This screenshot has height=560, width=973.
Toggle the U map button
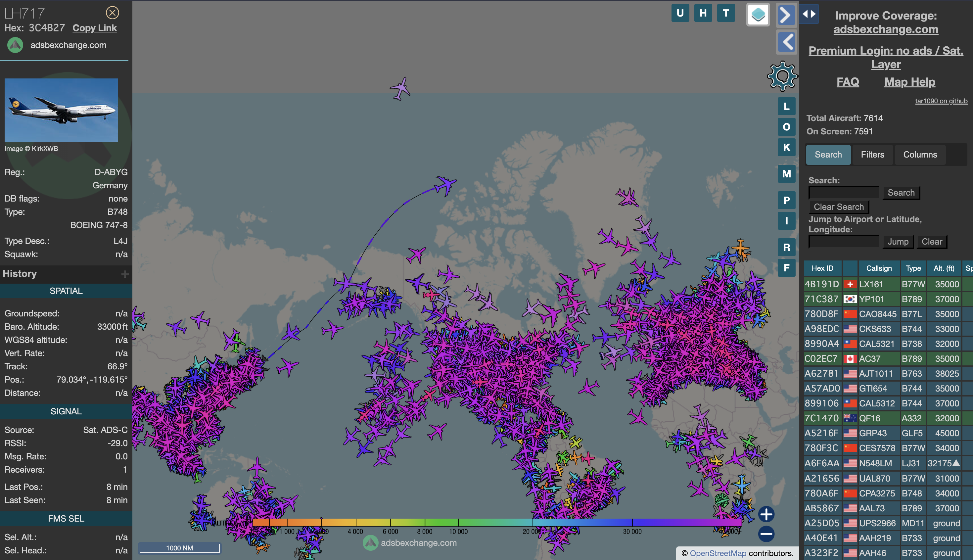pos(680,13)
